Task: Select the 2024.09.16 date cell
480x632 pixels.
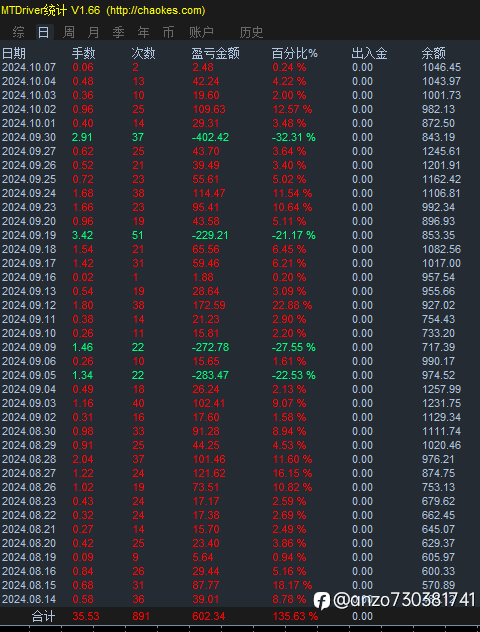Action: 29,277
